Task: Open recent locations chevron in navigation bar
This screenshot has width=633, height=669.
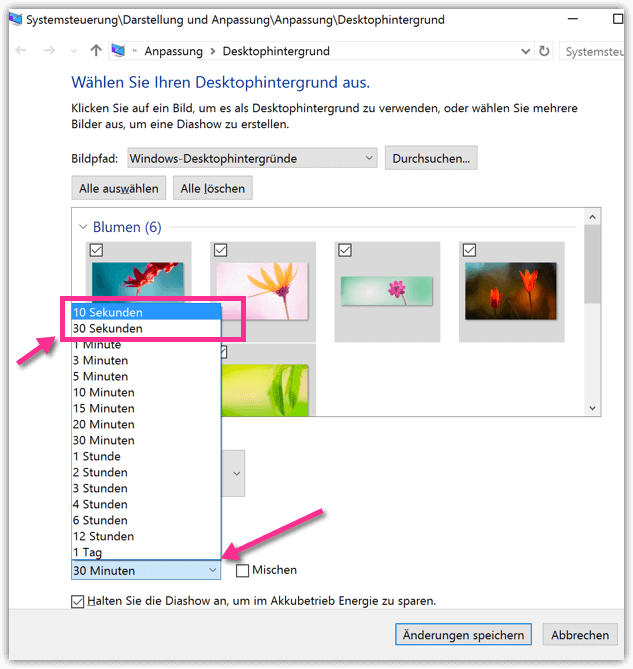Action: pyautogui.click(x=73, y=51)
